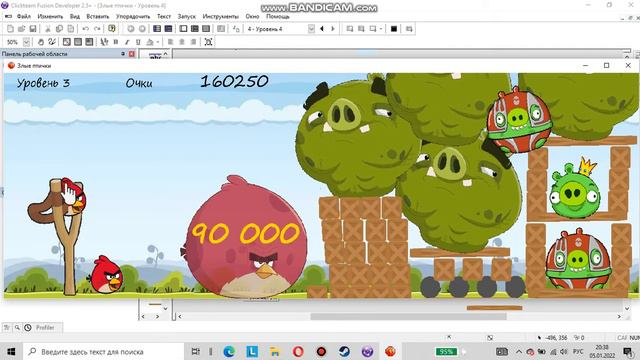640x360 pixels.
Task: Click the Windows Start button
Action: 11,351
